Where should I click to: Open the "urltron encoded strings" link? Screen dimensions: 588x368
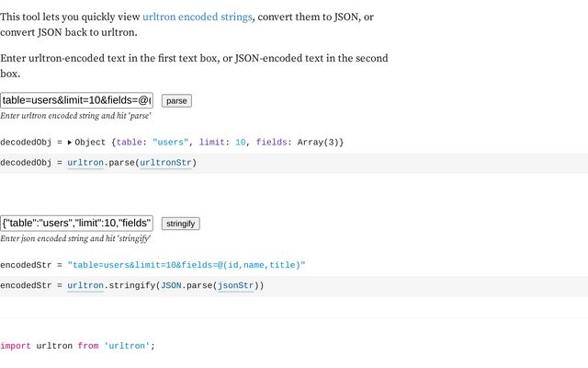(x=197, y=17)
